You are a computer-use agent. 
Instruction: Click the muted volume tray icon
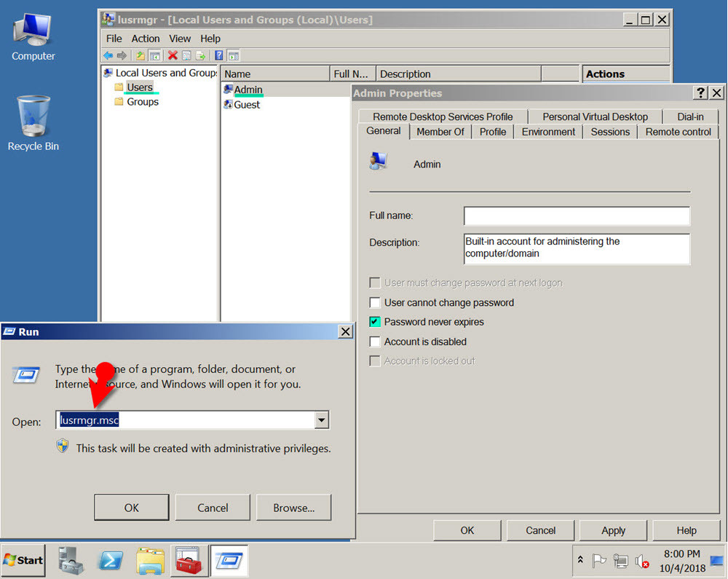tap(642, 562)
